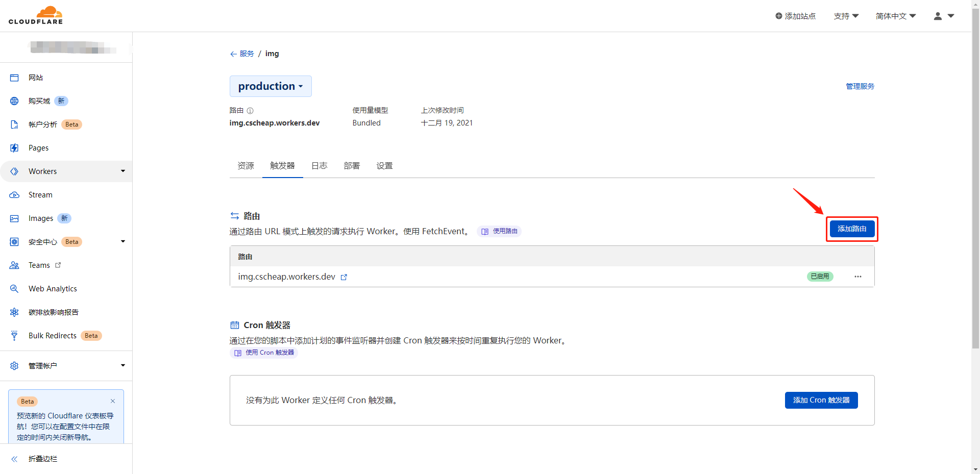Click the 碳排放影响报告 icon
This screenshot has width=980, height=474.
pyautogui.click(x=14, y=312)
